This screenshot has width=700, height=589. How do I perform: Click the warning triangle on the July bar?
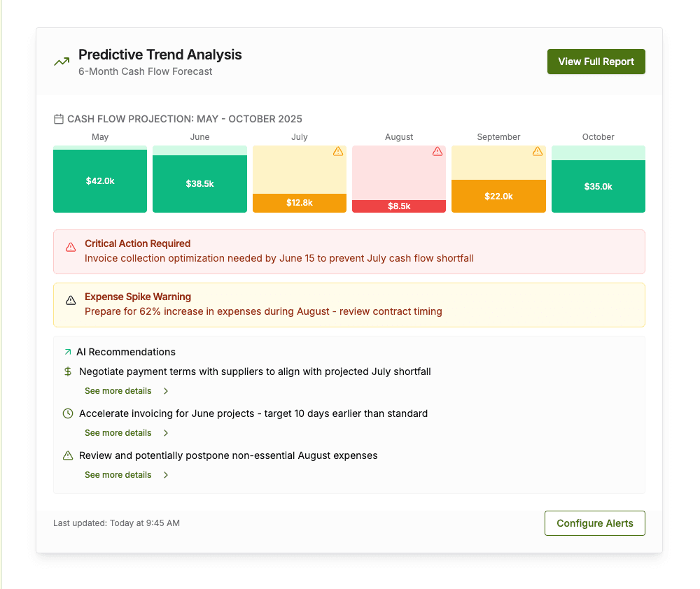339,151
